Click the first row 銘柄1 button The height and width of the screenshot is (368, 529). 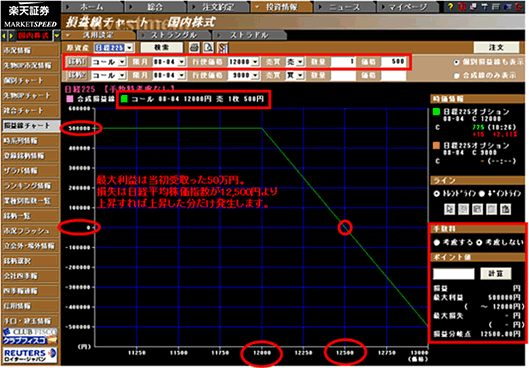tap(77, 62)
